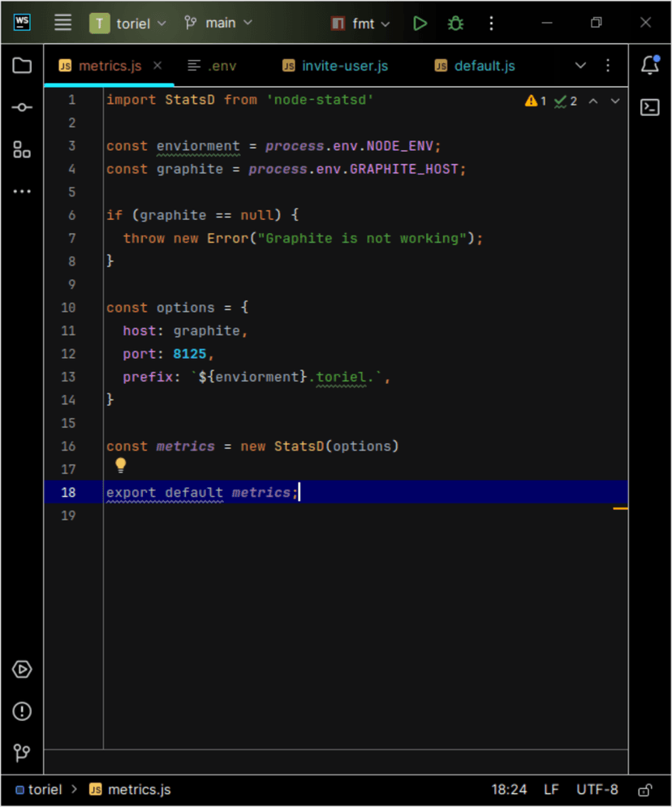Open the main branch dropdown
This screenshot has height=807, width=672.
[x=218, y=24]
